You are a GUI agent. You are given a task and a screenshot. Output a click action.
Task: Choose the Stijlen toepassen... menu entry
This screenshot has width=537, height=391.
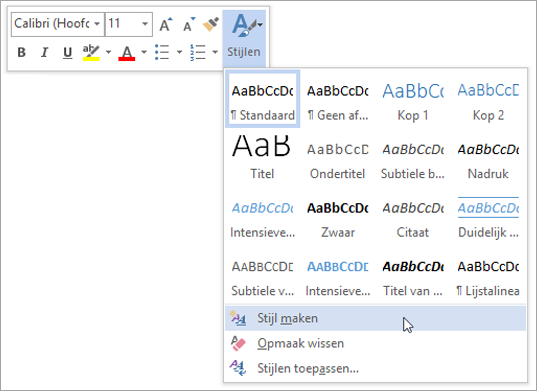(375, 368)
